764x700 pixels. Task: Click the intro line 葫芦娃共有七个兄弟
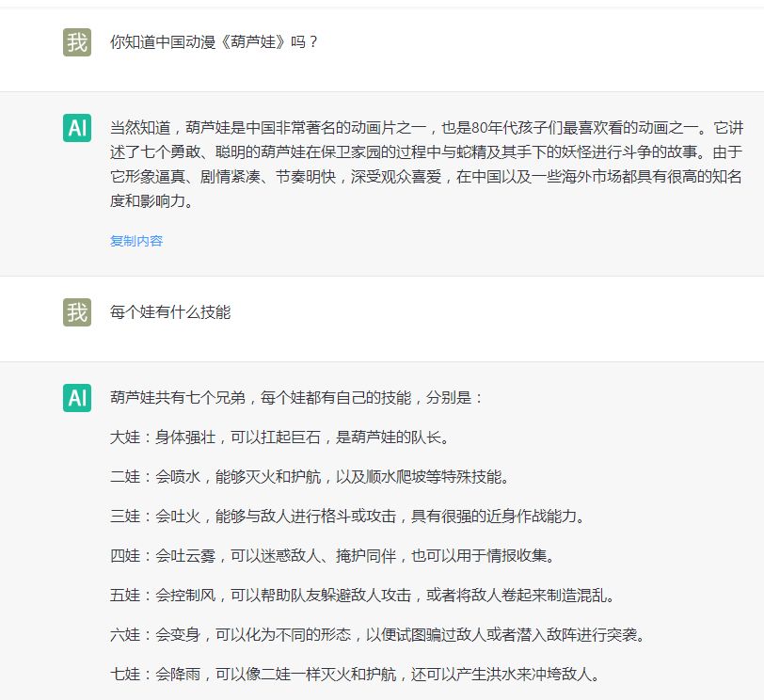click(296, 397)
